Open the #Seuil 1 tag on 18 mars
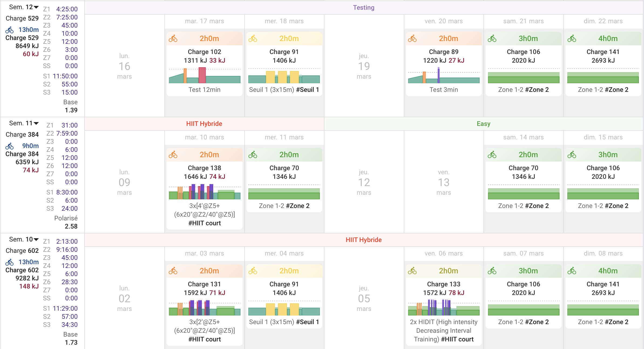Screen dimensions: 644x349 pos(307,90)
